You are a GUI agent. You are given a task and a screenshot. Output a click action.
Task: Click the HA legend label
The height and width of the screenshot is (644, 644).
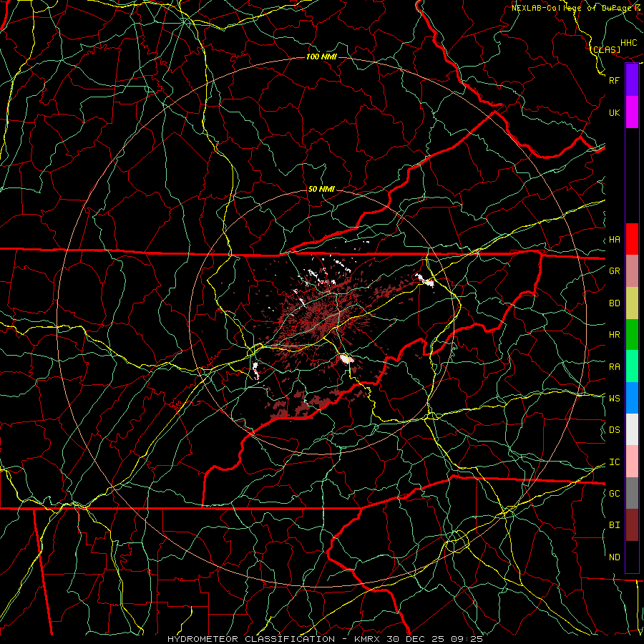615,240
